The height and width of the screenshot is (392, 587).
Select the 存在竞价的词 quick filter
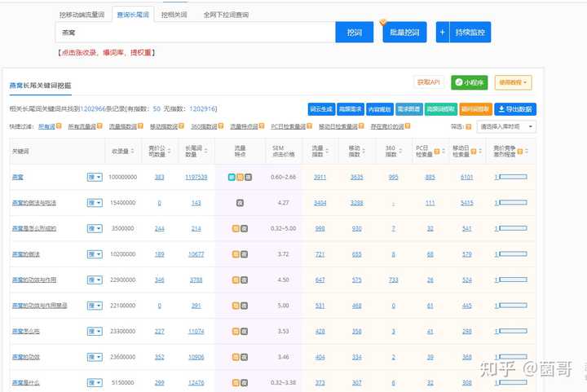387,127
